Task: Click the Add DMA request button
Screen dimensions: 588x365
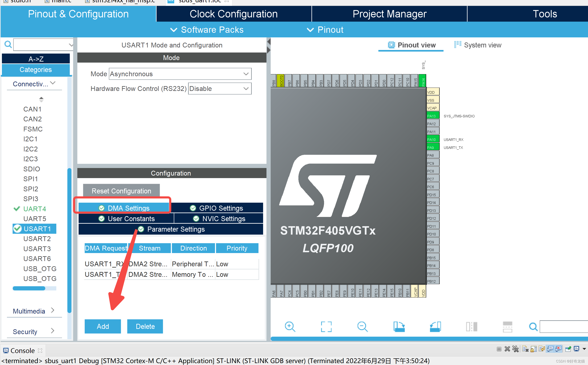Action: pos(103,326)
